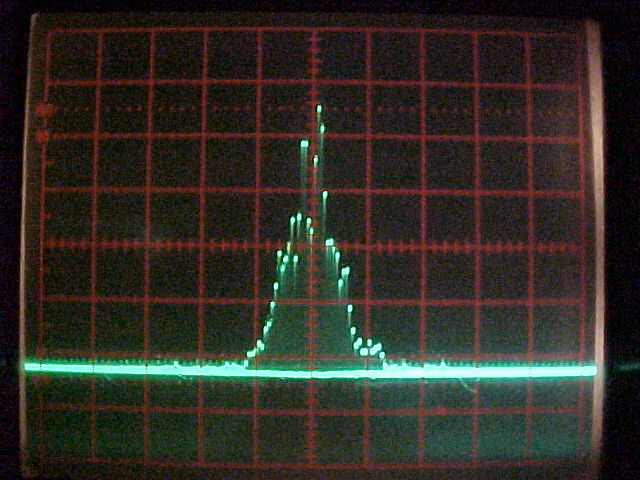This screenshot has width=640, height=480.
Task: Click the bottom end of the center vertical axis
Action: 312,463
